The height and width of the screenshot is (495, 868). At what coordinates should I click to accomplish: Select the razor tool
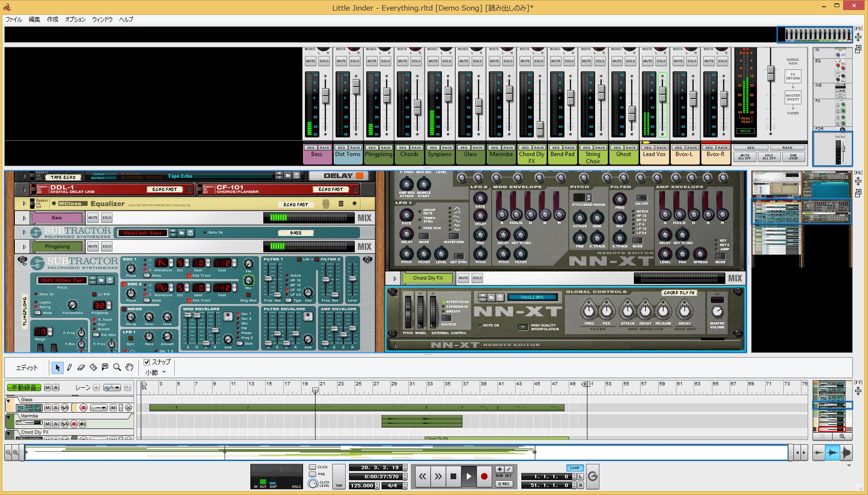(x=93, y=368)
